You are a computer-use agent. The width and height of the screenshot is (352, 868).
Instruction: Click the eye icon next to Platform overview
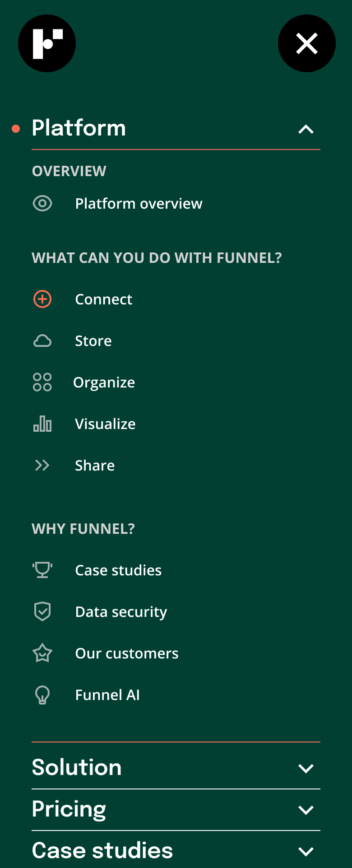point(42,203)
